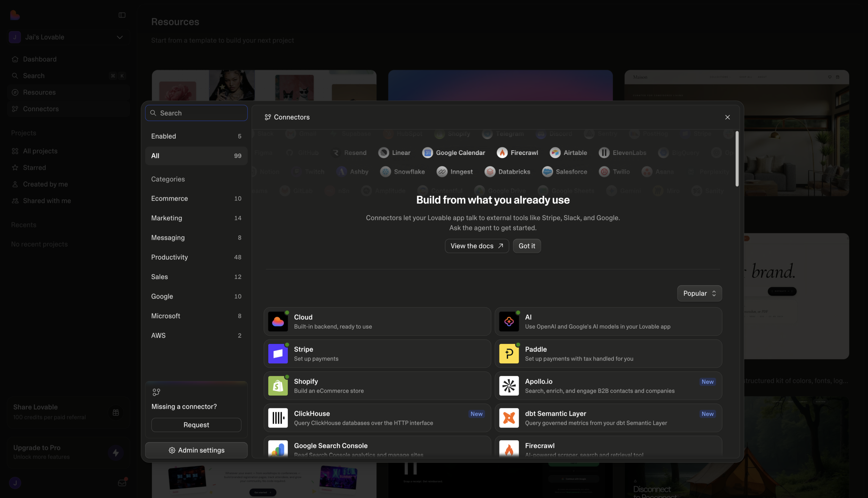Click the Snowflake logo icon
Image resolution: width=868 pixels, height=498 pixels.
point(385,172)
